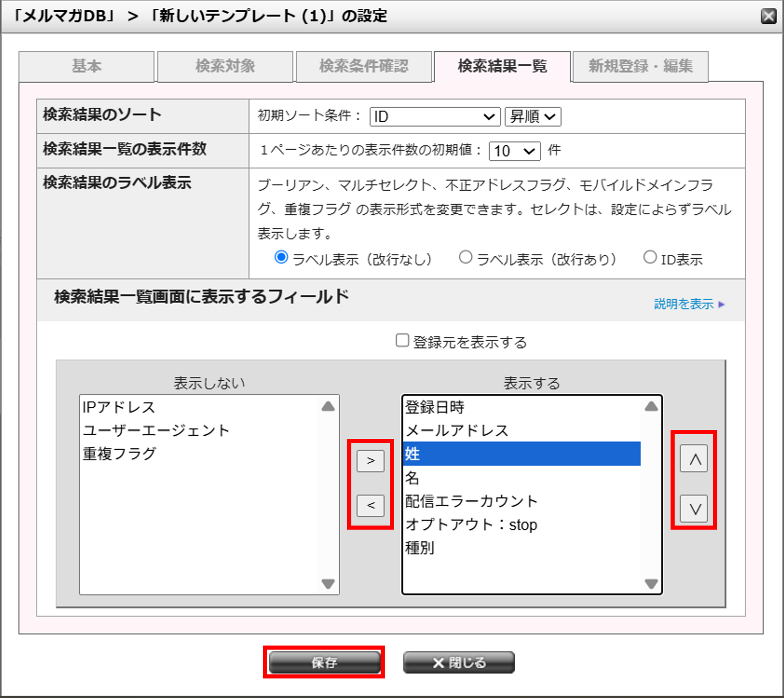Choose the ID表示 radio option
This screenshot has width=784, height=698.
click(x=649, y=257)
